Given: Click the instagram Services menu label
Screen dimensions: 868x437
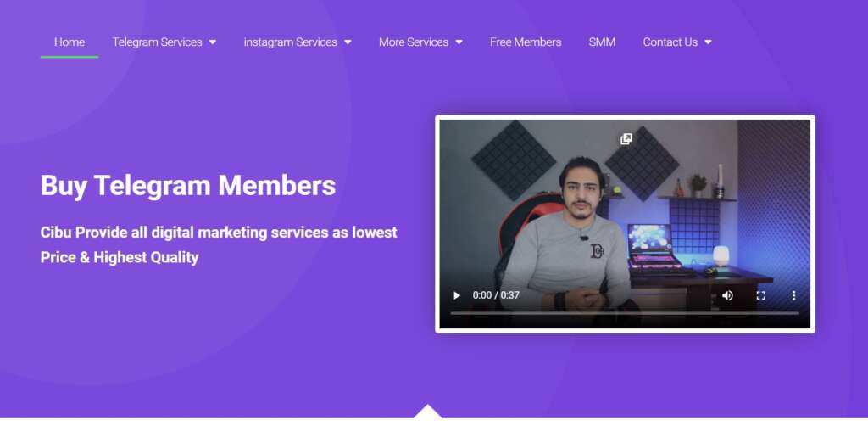Looking at the screenshot, I should [x=291, y=42].
